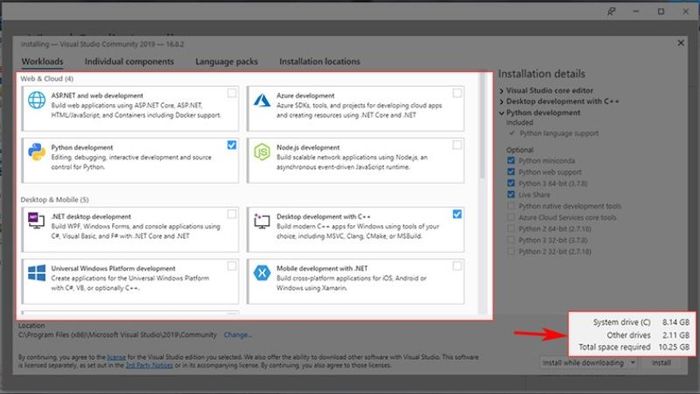Click the Other drives 2.11 GB value

(676, 335)
